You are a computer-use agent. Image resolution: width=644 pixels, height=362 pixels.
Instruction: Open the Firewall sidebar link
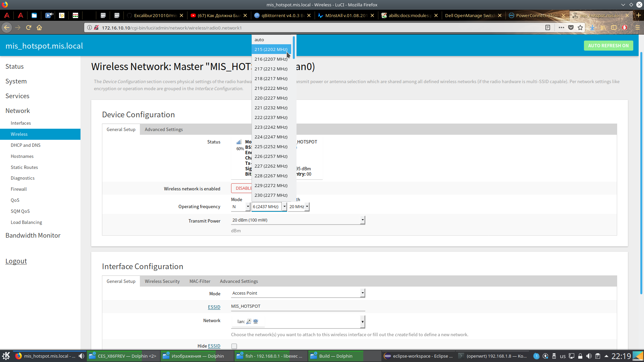click(x=19, y=189)
